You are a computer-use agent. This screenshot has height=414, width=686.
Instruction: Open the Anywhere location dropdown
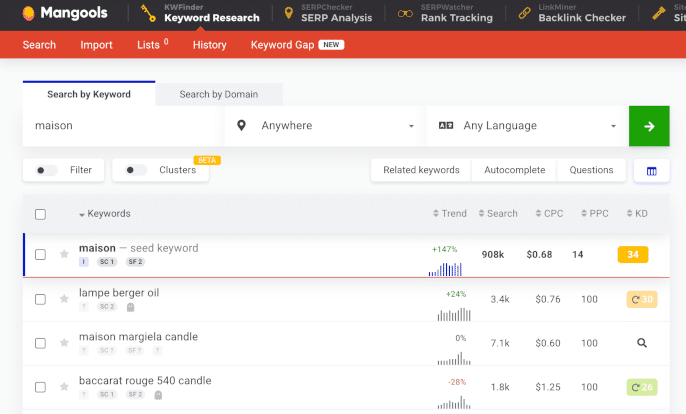323,126
